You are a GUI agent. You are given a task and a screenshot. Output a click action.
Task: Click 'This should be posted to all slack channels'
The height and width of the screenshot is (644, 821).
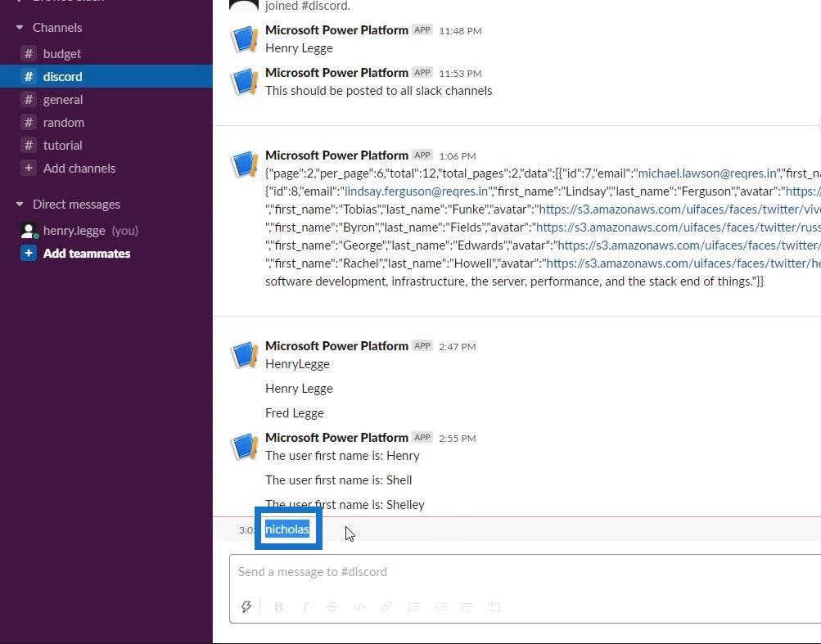coord(378,91)
